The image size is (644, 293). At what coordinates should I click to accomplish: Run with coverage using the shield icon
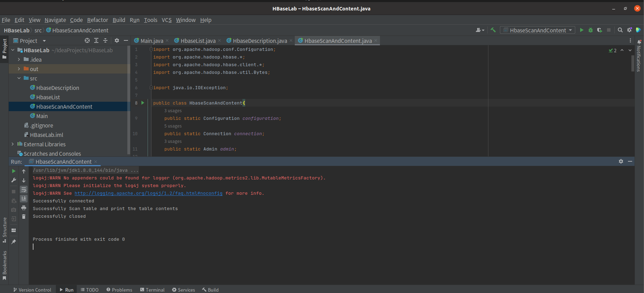[599, 30]
